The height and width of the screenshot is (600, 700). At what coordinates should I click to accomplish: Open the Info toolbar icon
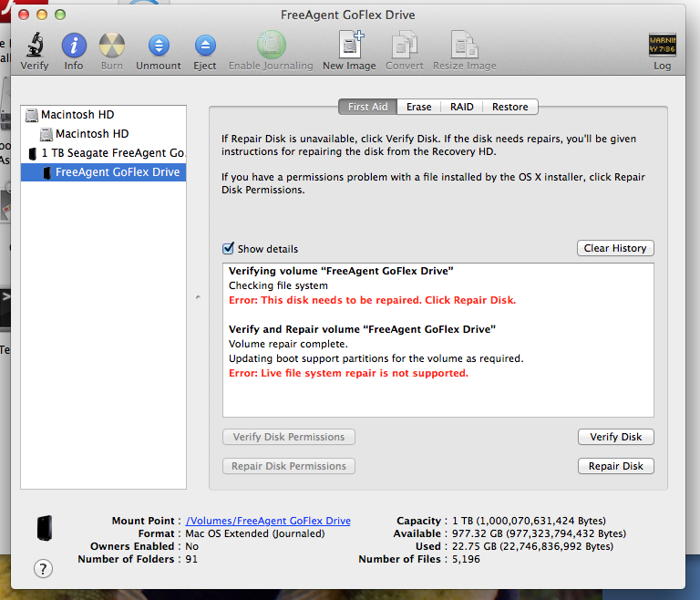pos(74,45)
